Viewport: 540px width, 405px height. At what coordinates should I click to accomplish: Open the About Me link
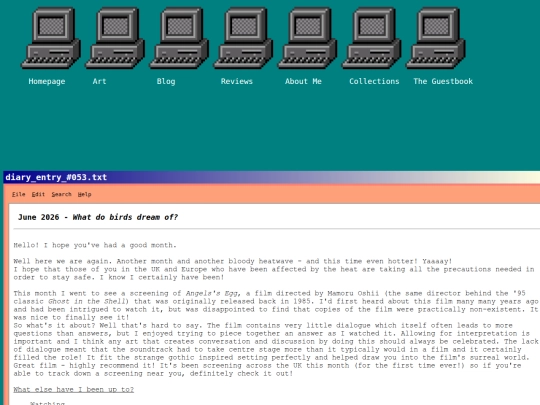pos(303,81)
